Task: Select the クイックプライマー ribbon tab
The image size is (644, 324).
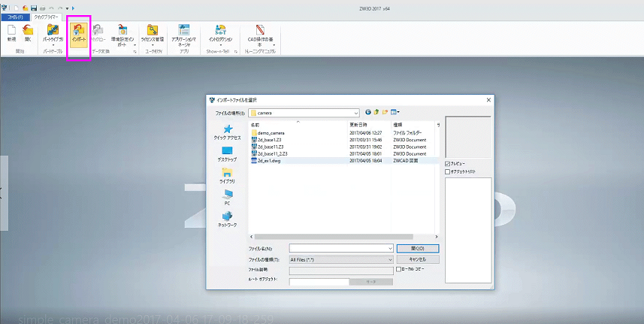Action: click(x=46, y=17)
